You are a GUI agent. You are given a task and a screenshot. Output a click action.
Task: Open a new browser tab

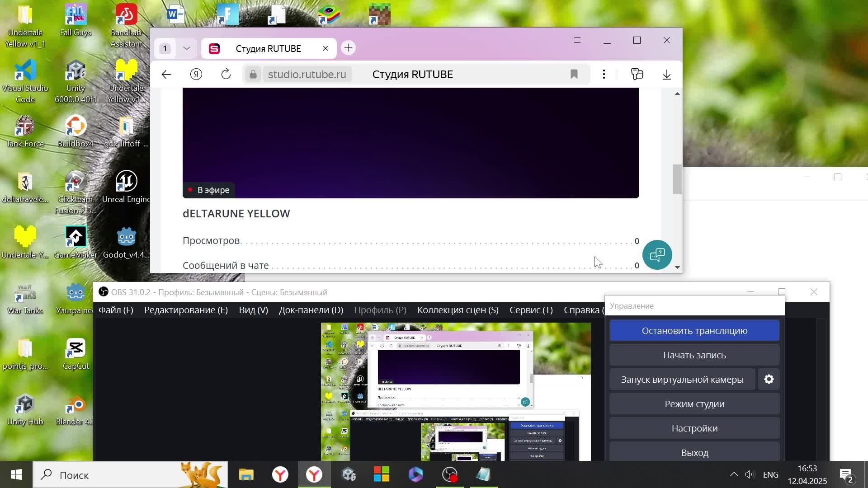coord(348,48)
